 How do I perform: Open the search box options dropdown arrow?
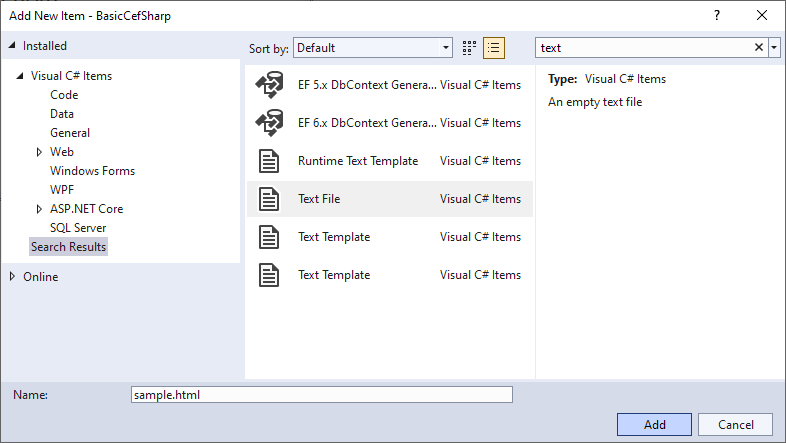click(x=774, y=48)
